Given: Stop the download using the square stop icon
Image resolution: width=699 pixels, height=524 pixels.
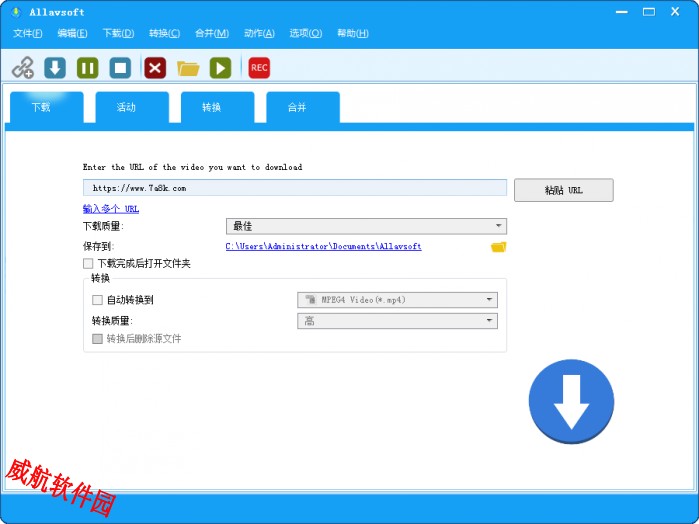Looking at the screenshot, I should pos(120,68).
